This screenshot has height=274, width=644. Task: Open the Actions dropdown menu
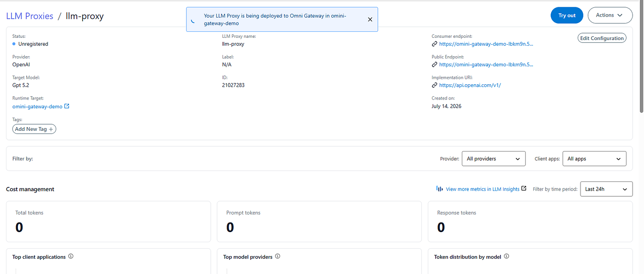pyautogui.click(x=610, y=15)
